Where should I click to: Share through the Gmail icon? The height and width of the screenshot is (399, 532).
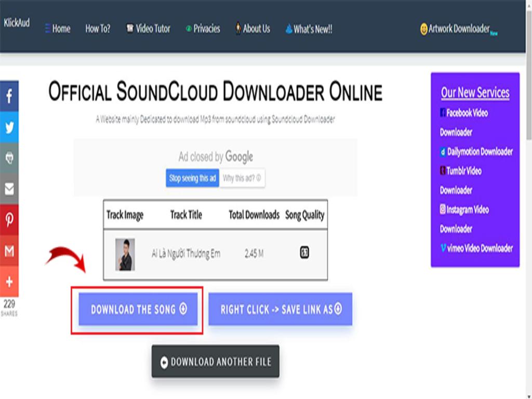pos(9,251)
